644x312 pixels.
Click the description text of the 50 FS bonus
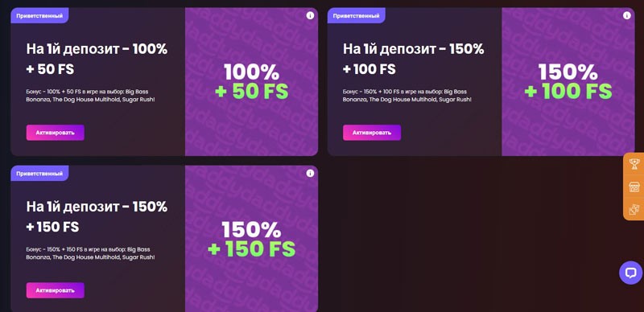click(x=90, y=96)
